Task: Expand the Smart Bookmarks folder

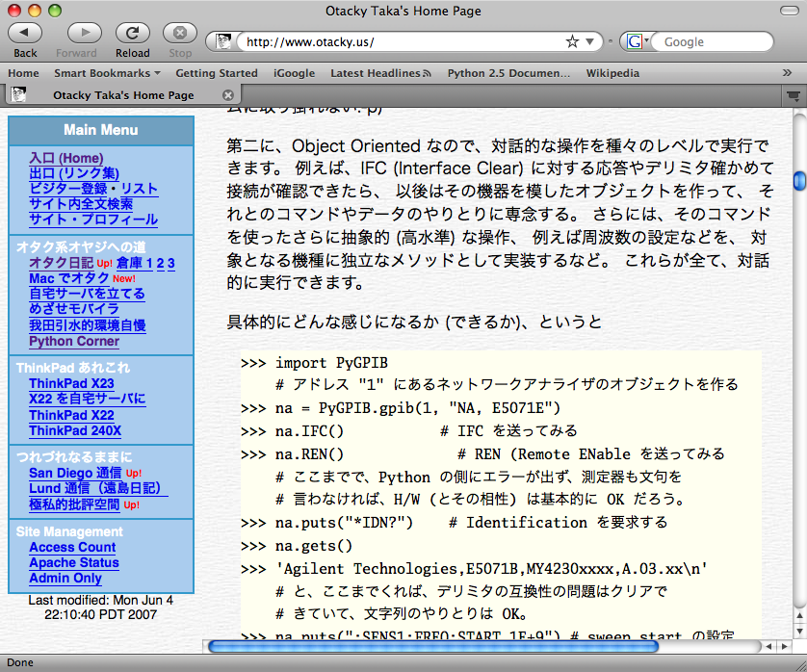Action: pyautogui.click(x=107, y=73)
